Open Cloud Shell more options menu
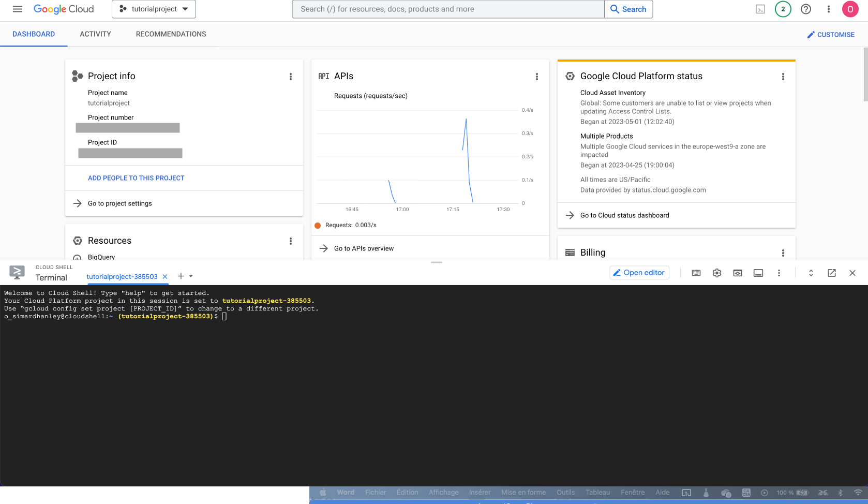868x504 pixels. pos(779,273)
